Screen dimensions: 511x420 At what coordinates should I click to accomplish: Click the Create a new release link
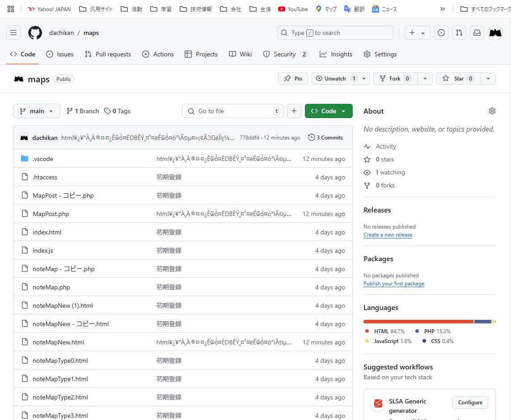pos(388,234)
